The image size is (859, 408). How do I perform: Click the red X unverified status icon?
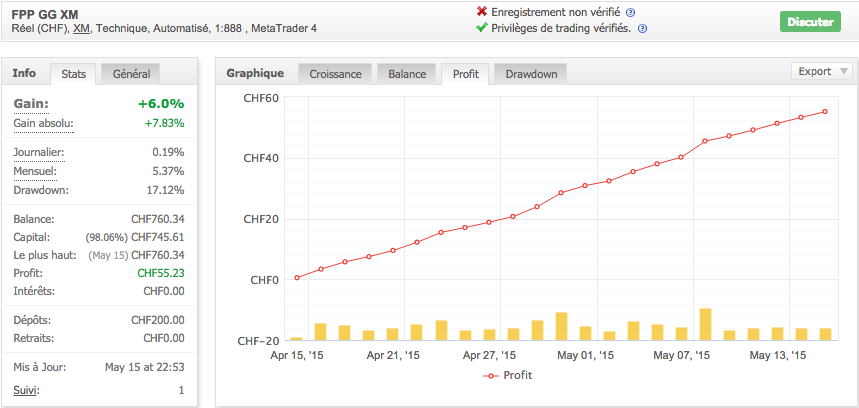pos(483,12)
